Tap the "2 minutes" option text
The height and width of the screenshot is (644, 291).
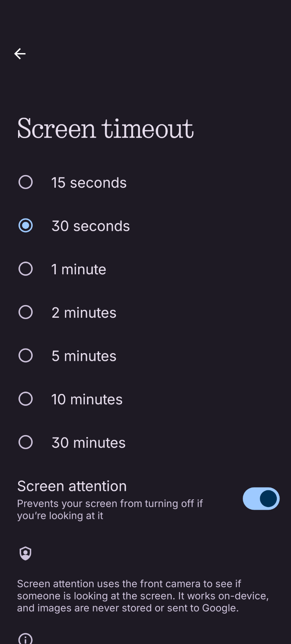pos(84,313)
